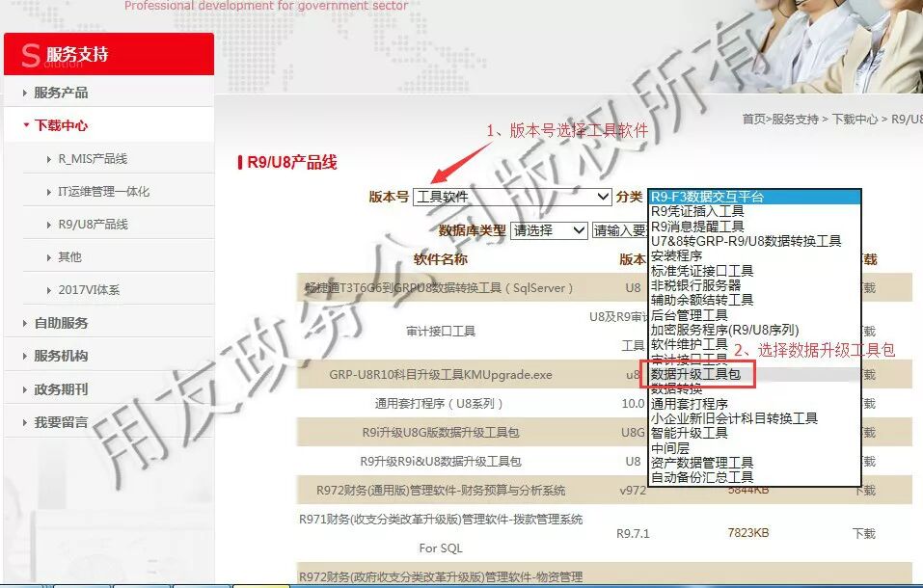Click R971财务拨款管理系统 For SQL entry

click(441, 533)
